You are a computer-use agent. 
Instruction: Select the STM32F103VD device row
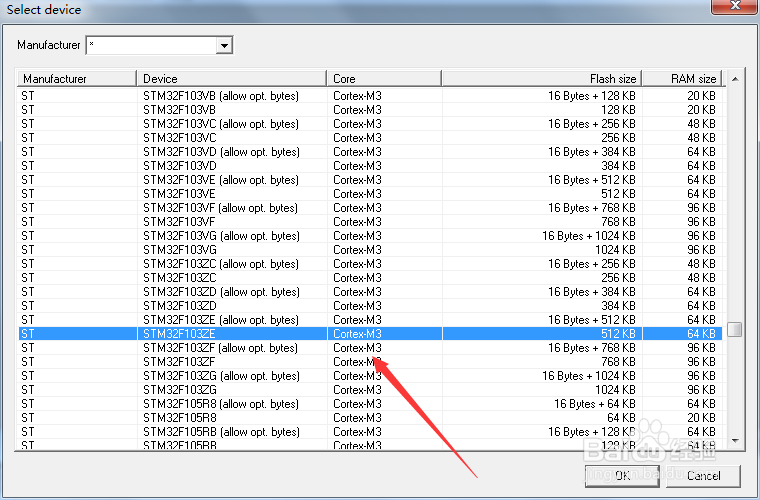(370, 166)
